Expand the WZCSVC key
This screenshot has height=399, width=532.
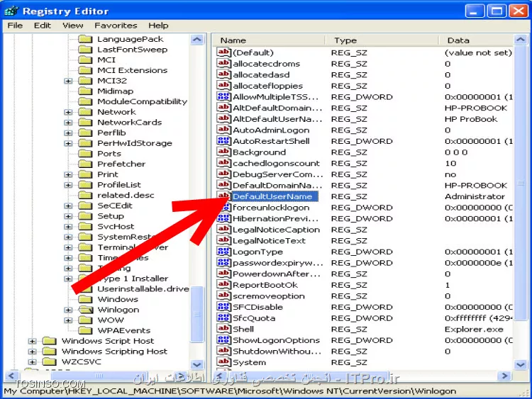[x=32, y=361]
